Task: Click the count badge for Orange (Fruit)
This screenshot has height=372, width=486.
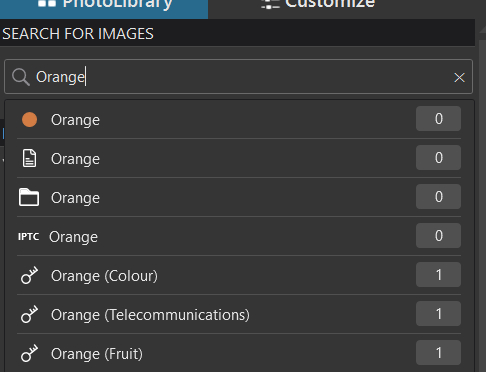Action: [438, 353]
